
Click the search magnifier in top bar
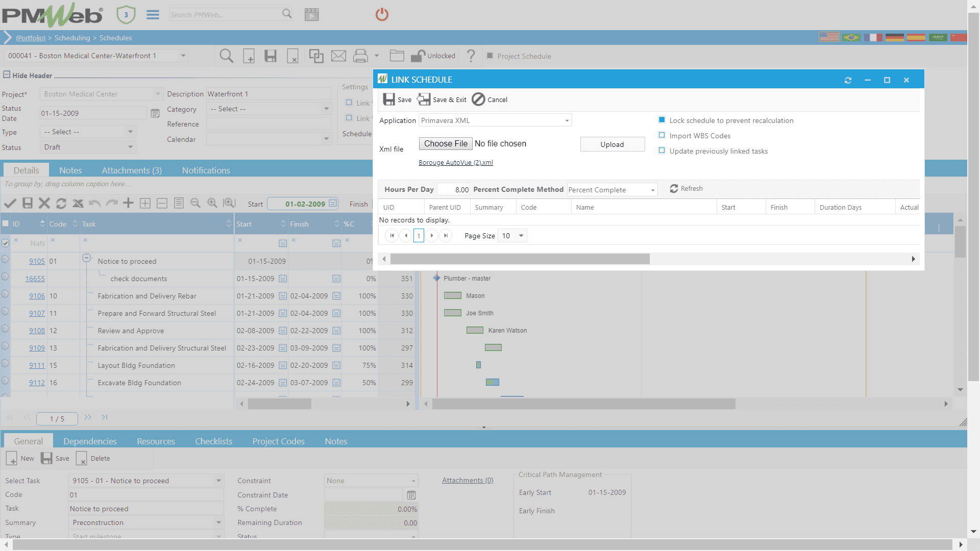(x=287, y=14)
